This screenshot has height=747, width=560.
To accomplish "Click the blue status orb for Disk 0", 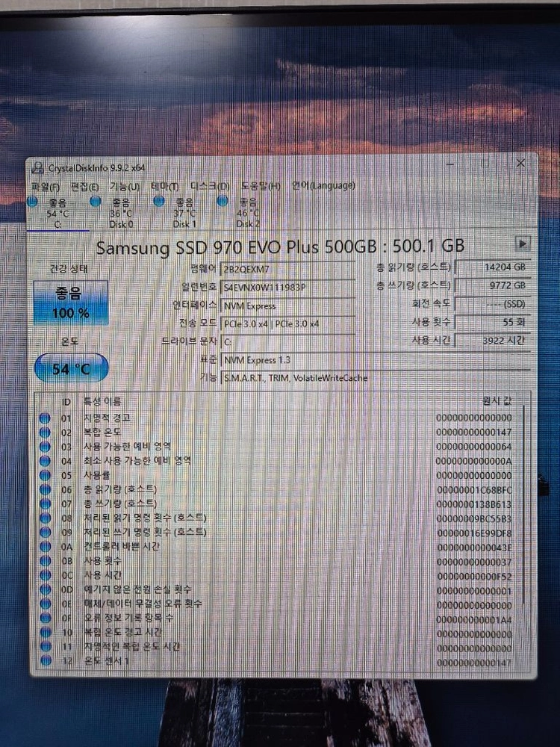I will [96, 202].
